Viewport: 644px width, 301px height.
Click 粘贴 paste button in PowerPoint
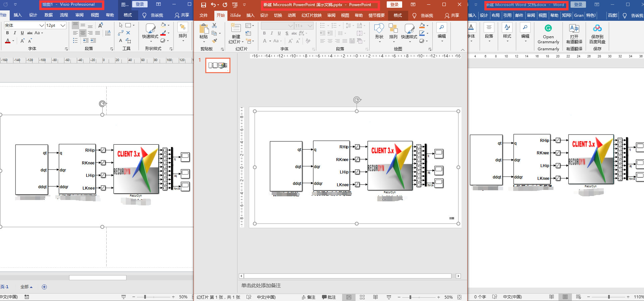(x=204, y=33)
